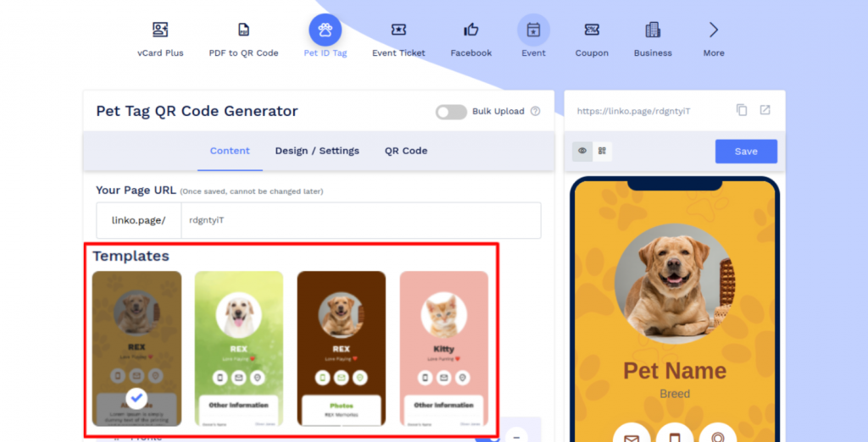Choose the dark brown REX template

[x=342, y=349]
